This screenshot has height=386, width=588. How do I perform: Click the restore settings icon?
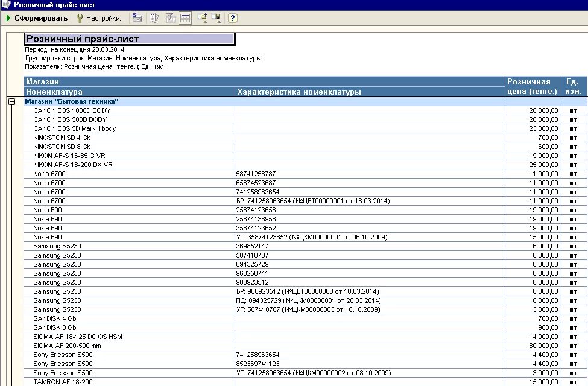pos(203,18)
